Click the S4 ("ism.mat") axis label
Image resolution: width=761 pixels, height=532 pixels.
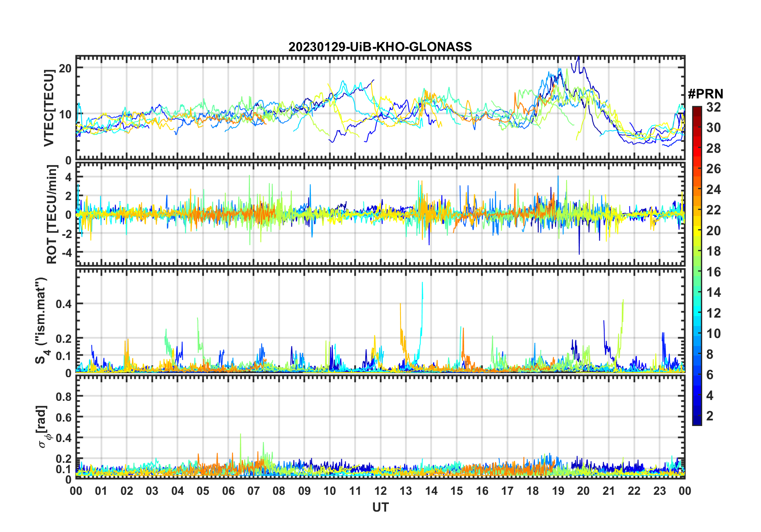[x=42, y=320]
